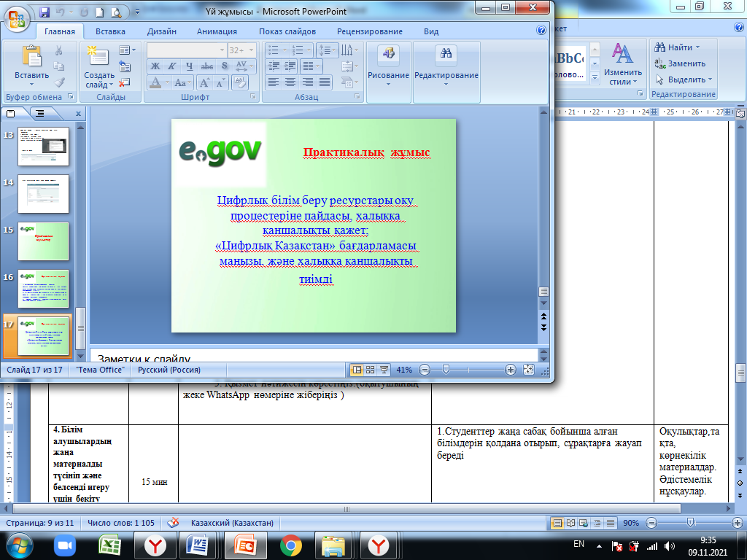Image resolution: width=747 pixels, height=560 pixels.
Task: Click the Windows Start button
Action: 19,545
